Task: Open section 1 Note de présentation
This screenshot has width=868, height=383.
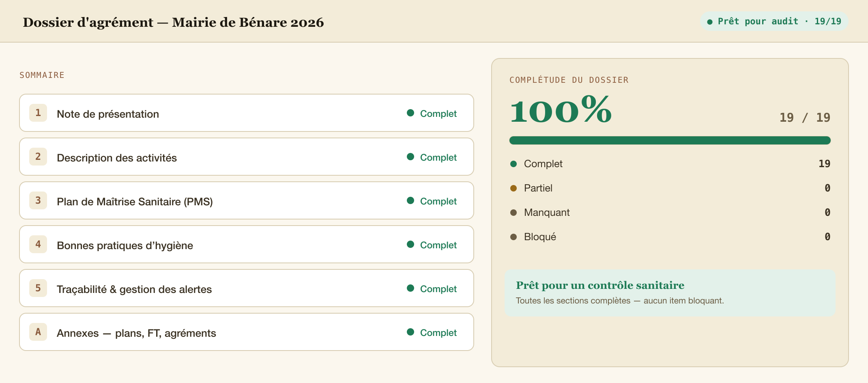Action: click(x=247, y=113)
